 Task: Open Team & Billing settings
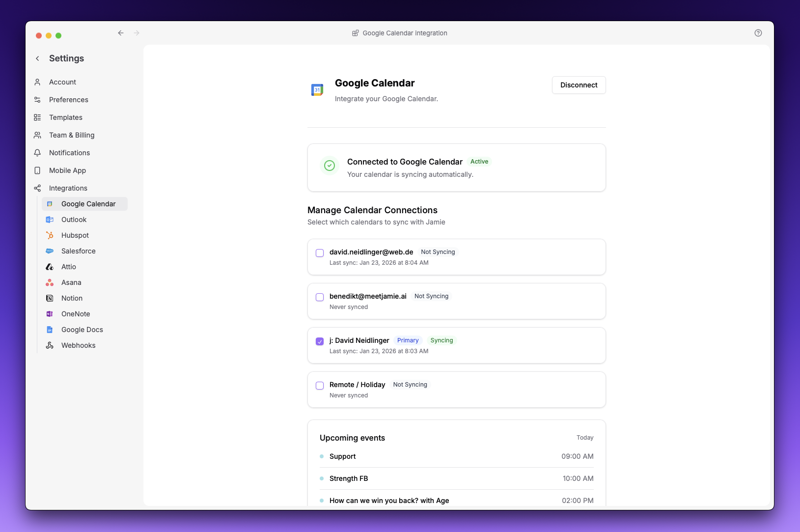coord(71,135)
